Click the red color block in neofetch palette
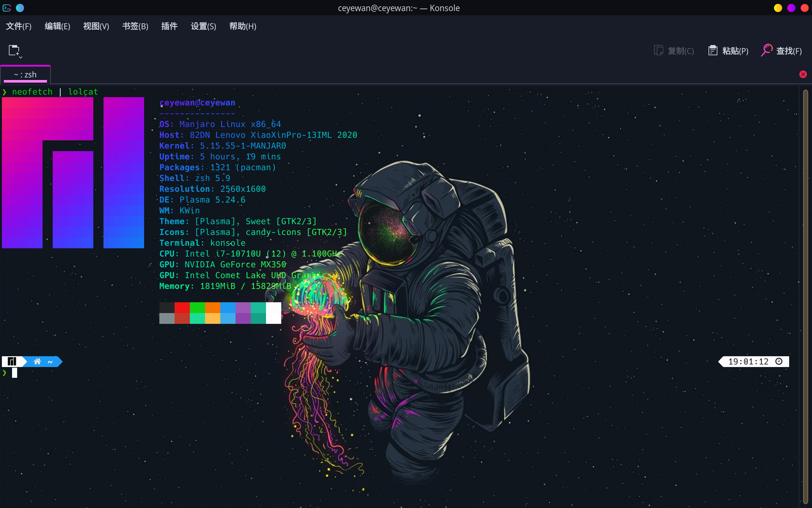Image resolution: width=812 pixels, height=508 pixels. coord(182,308)
